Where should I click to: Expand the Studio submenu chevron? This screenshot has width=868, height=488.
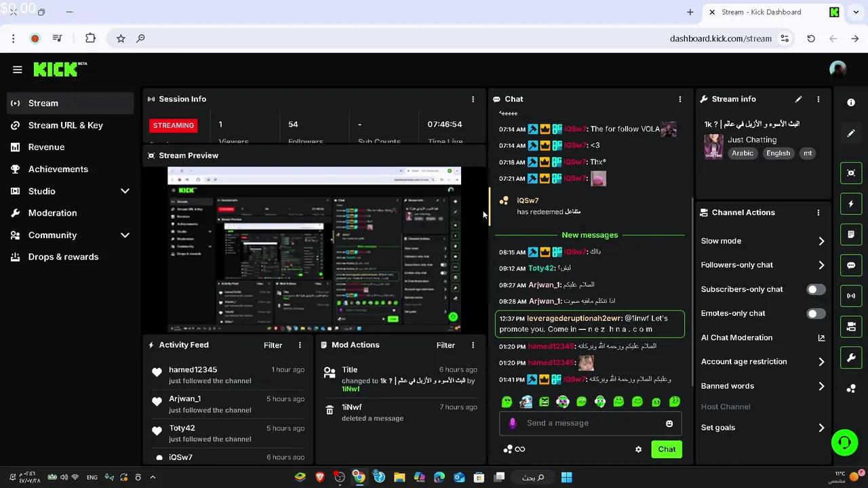point(125,191)
